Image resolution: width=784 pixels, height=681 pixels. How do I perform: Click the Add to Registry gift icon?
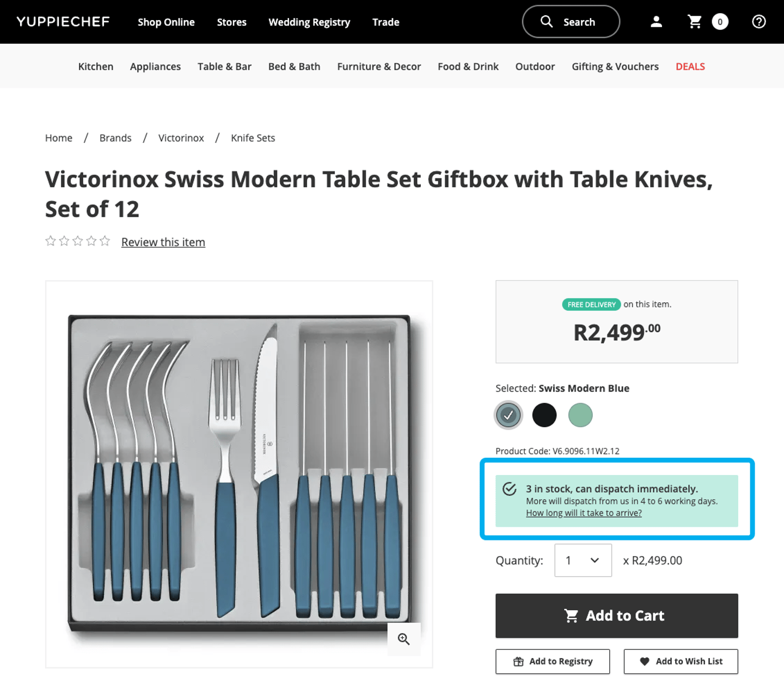coord(518,661)
